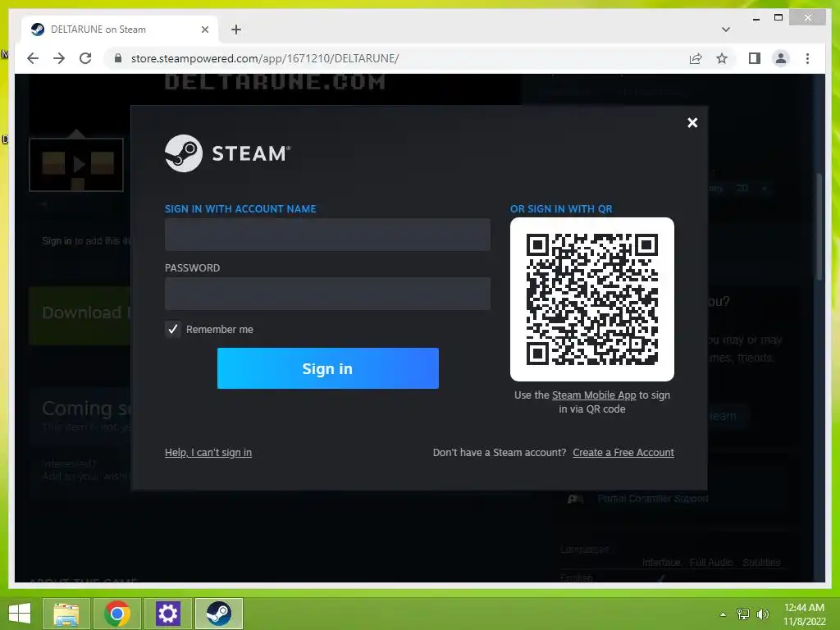
Task: Open the volume tray icon
Action: pos(763,614)
